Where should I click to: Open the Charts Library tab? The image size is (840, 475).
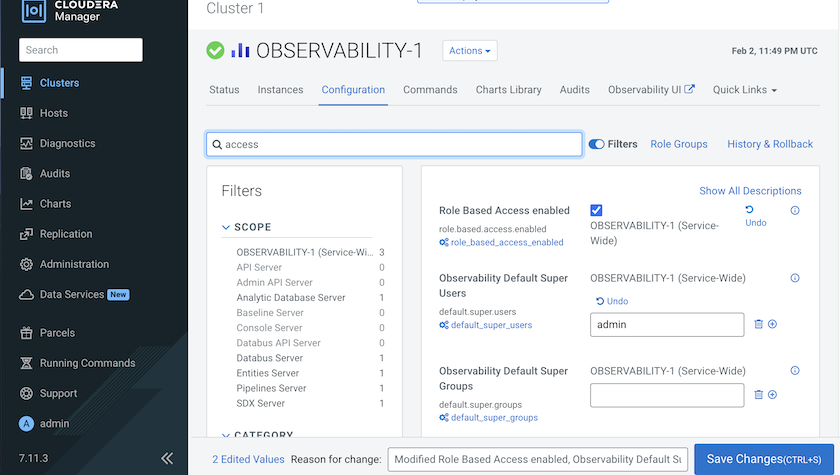click(508, 90)
